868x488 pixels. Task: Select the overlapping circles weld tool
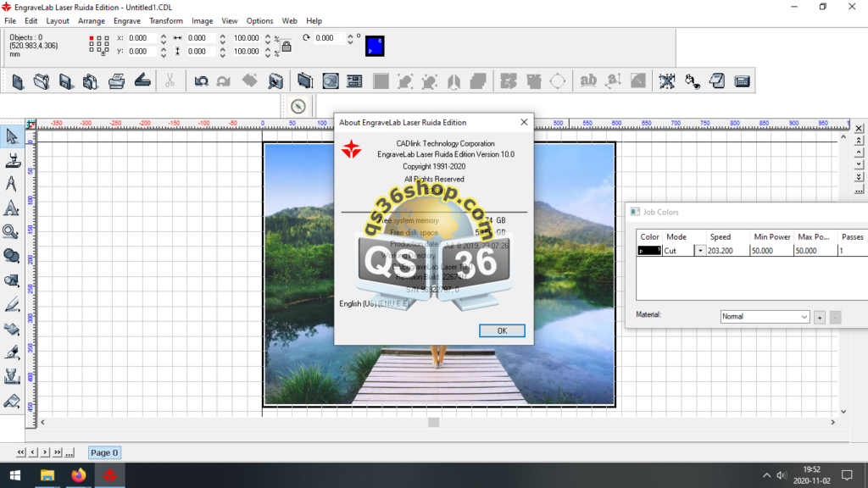(12, 256)
